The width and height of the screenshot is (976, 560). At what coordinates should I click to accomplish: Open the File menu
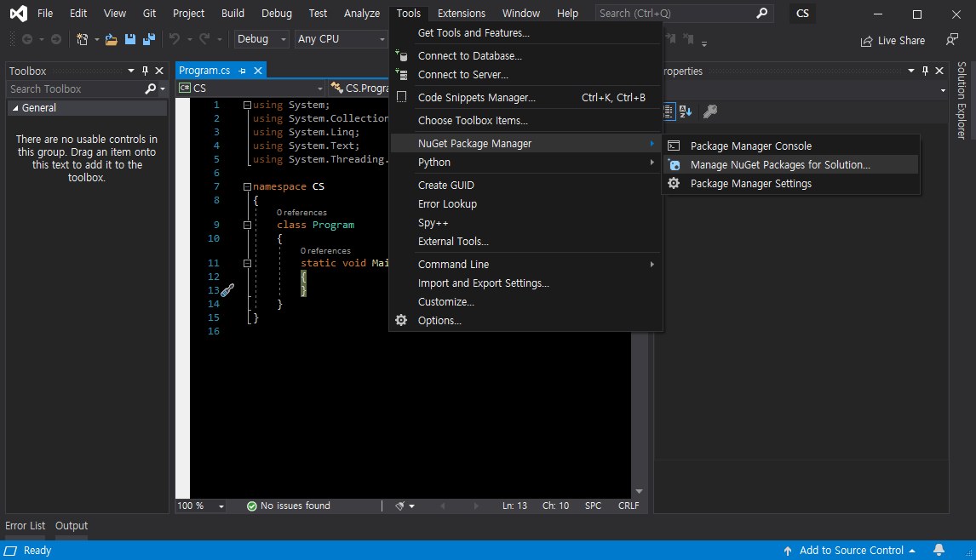tap(45, 13)
